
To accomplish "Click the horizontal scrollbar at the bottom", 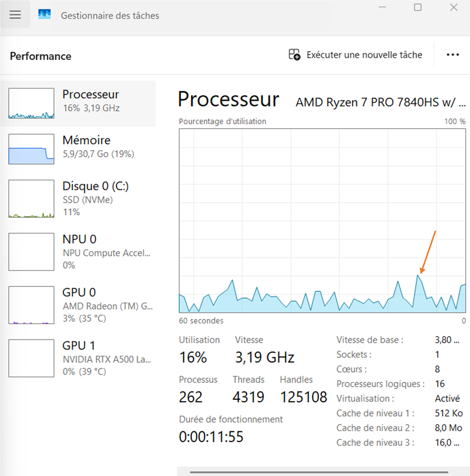I will 319,472.
